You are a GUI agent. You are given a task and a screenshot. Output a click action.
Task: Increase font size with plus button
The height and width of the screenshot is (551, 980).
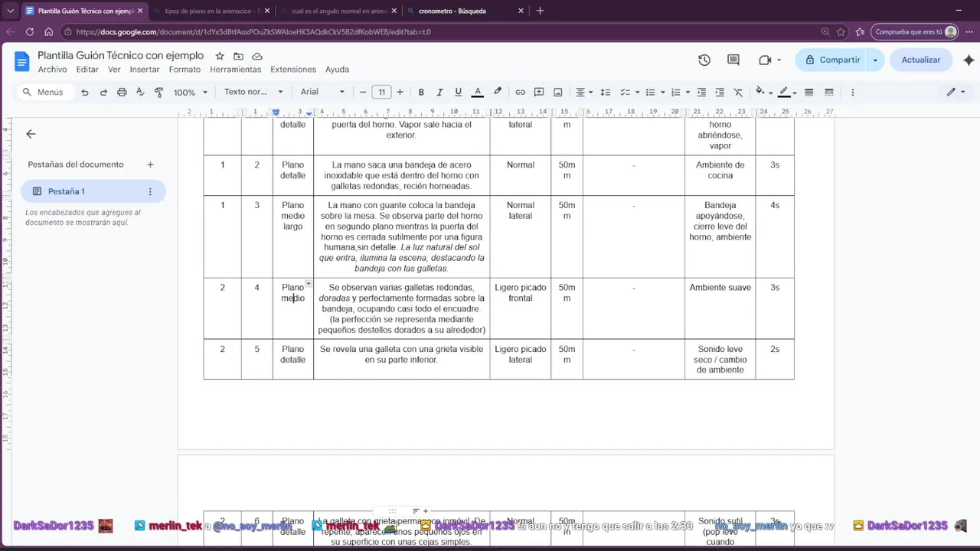click(x=400, y=92)
